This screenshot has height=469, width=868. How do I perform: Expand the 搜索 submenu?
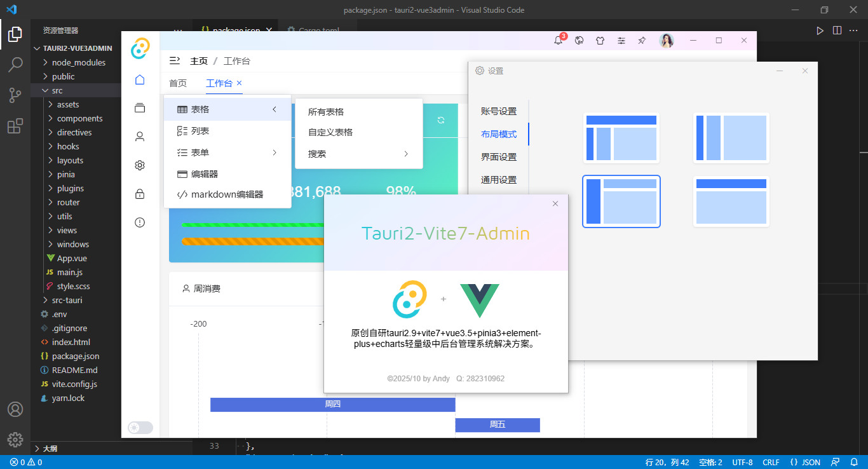click(359, 154)
